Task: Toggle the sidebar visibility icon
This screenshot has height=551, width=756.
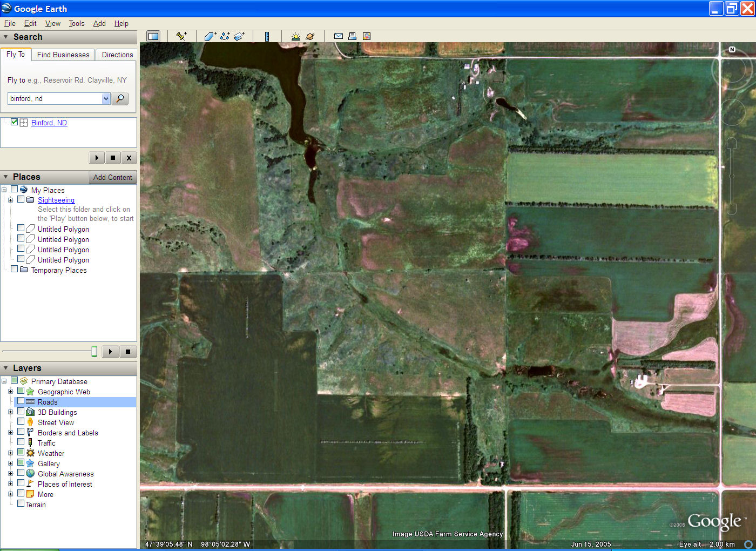Action: [x=153, y=36]
